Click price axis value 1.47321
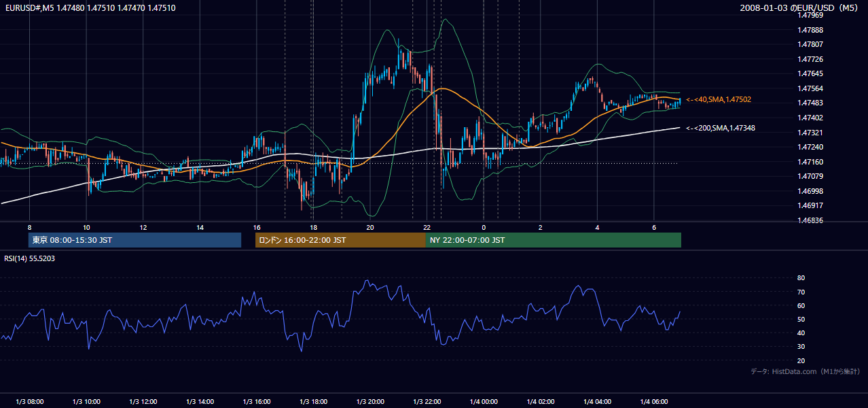Screen dimensions: 868x408 (x=811, y=133)
